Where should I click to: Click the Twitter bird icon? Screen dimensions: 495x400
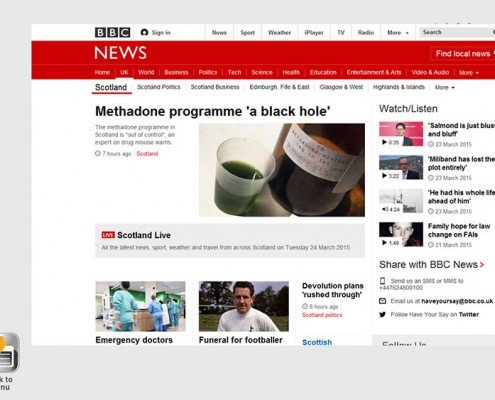click(x=383, y=314)
